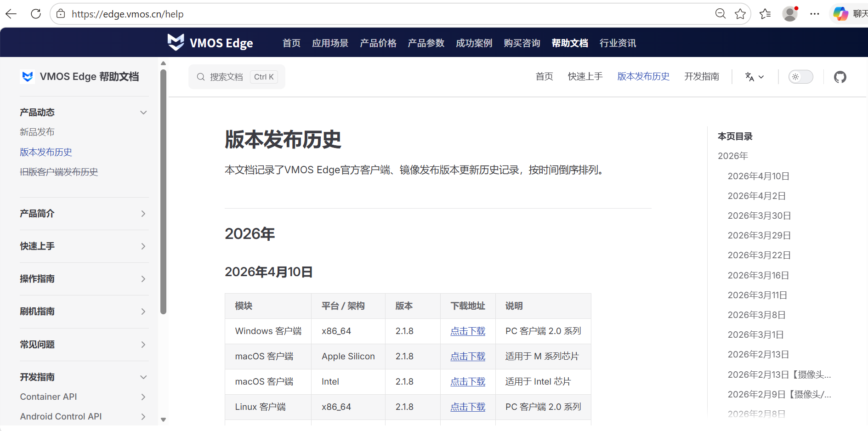This screenshot has height=431, width=868.
Task: Open 开发指南 in the docs navbar
Action: pyautogui.click(x=702, y=76)
